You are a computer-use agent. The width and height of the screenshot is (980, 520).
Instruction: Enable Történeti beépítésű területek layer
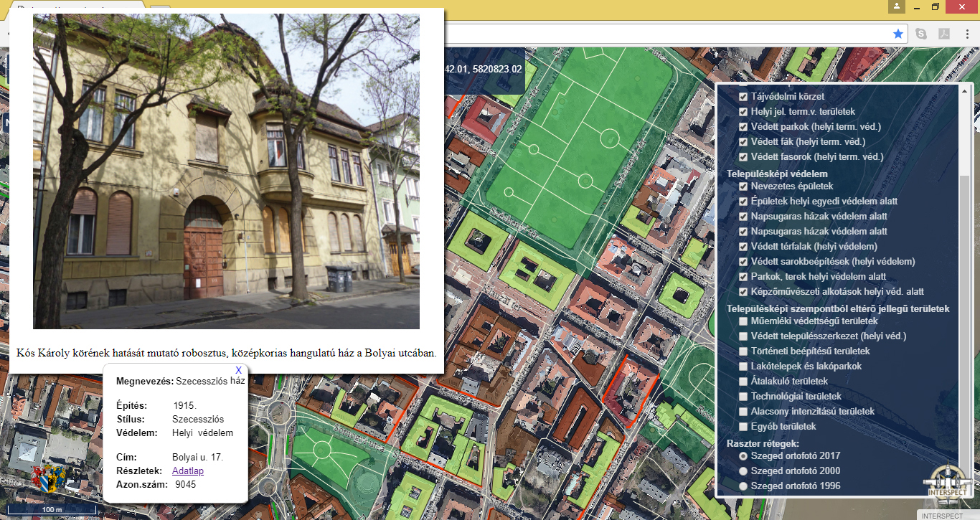[744, 351]
